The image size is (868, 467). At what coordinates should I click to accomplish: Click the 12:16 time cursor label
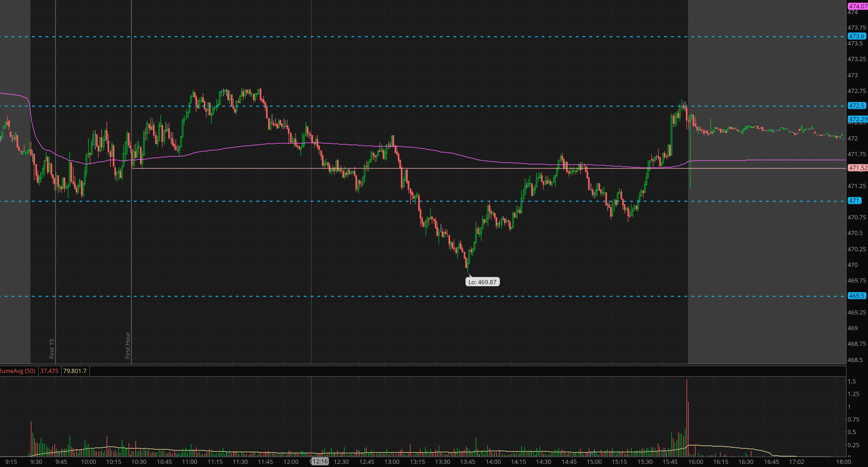coord(319,461)
